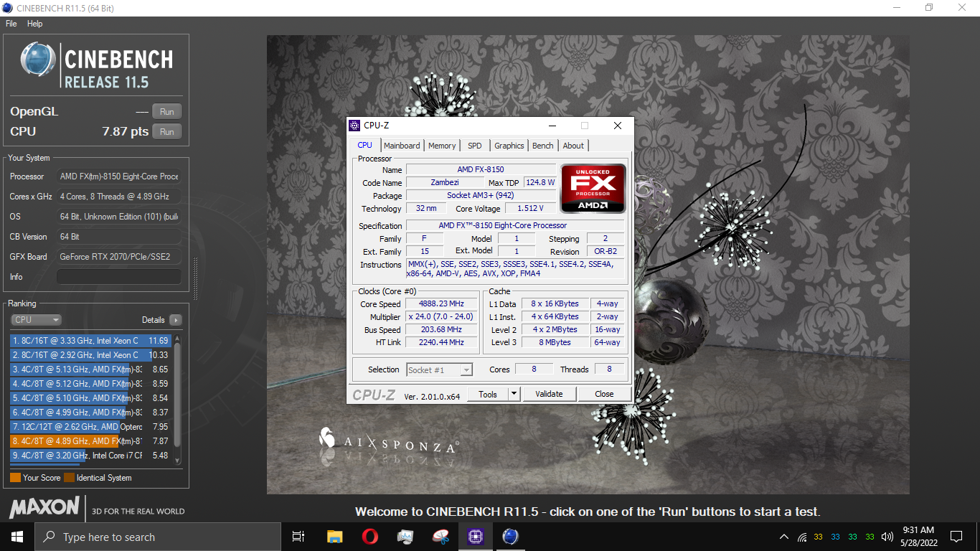
Task: Open the notification center icon
Action: coord(956,537)
